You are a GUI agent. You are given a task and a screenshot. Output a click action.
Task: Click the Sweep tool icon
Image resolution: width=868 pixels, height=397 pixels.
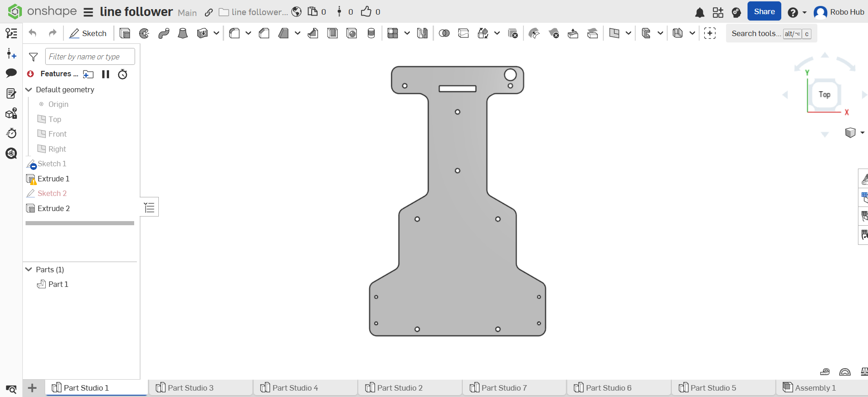point(163,33)
